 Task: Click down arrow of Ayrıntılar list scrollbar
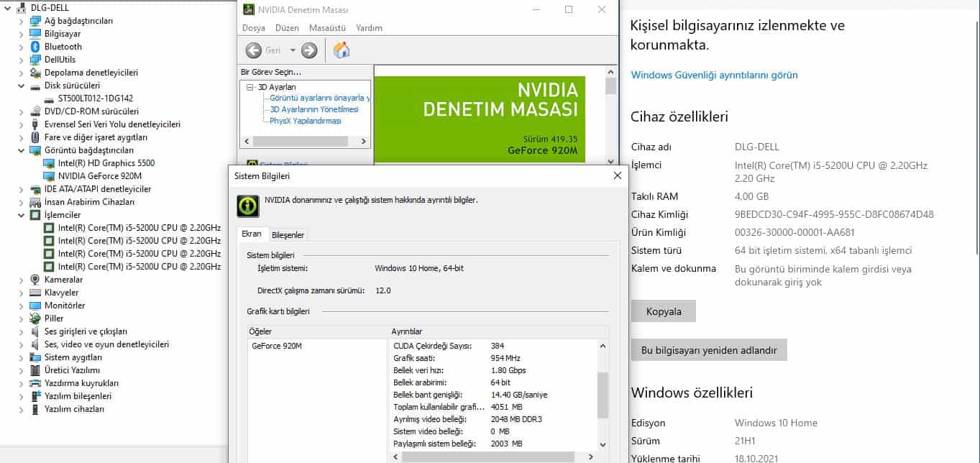(603, 445)
